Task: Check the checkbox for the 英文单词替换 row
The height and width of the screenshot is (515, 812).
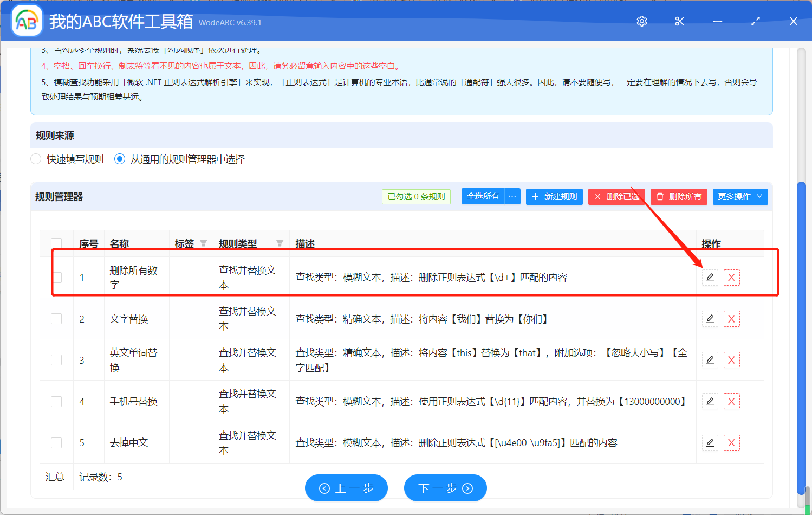Action: (56, 360)
